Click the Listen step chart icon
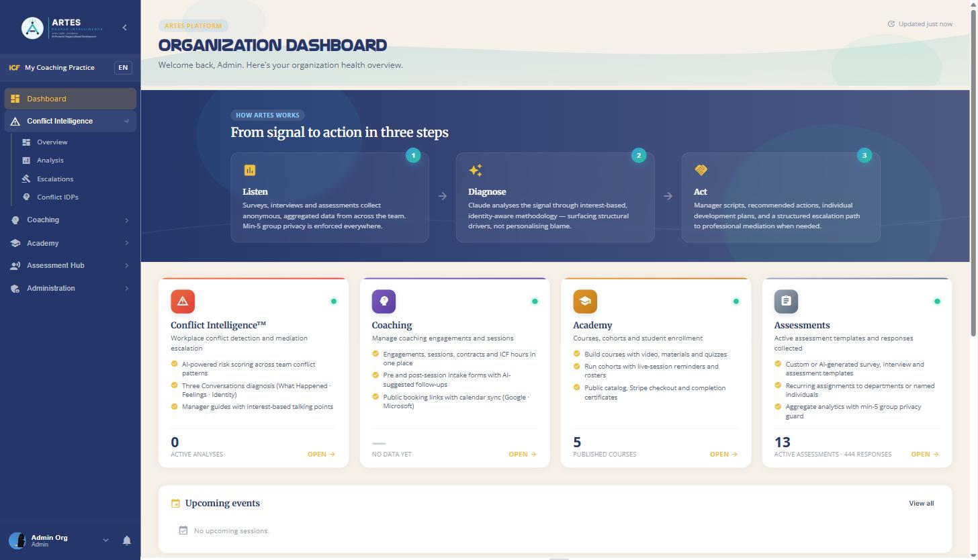This screenshot has width=978, height=560. point(250,171)
